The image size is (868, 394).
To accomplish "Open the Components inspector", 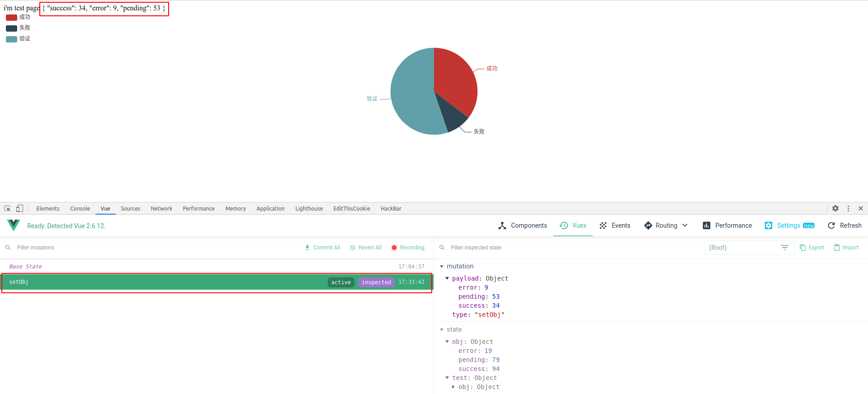I will (523, 225).
